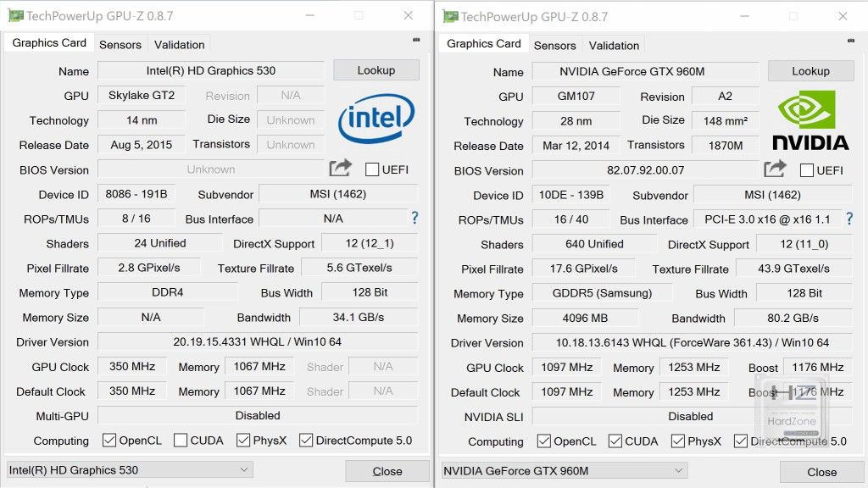Click the Mar 12, 2014 release date value
Image resolution: width=868 pixels, height=488 pixels.
coord(576,146)
